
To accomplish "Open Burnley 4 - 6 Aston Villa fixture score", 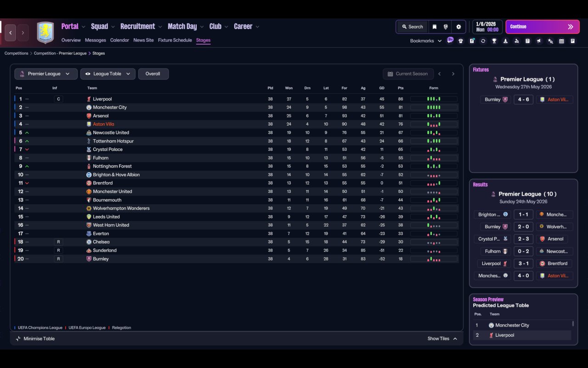I will 523,99.
